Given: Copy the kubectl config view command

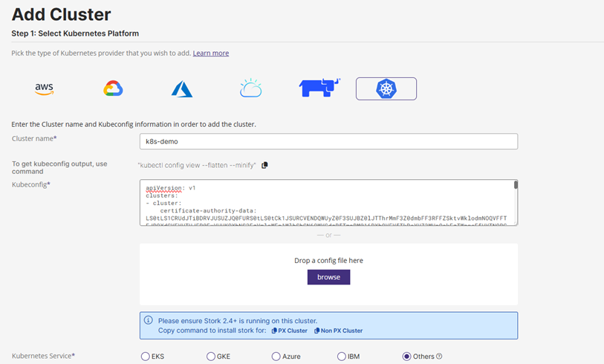Looking at the screenshot, I should coord(264,165).
